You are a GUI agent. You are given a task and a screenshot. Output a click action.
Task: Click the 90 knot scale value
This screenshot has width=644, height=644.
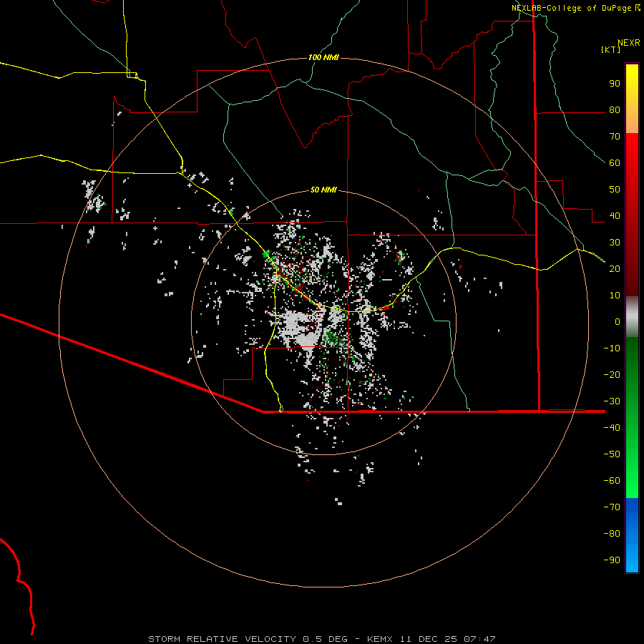[x=615, y=84]
